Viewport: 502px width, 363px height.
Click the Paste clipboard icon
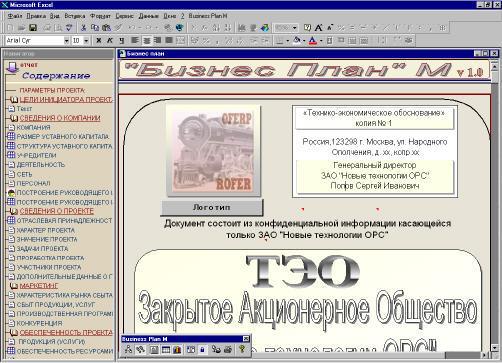tap(106, 28)
